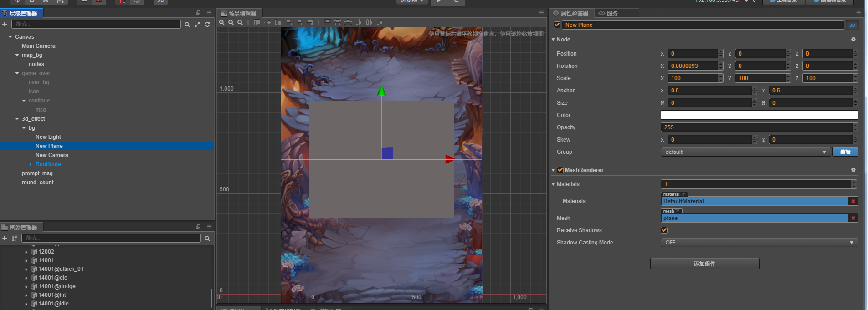Collapse the 3d_effect node

click(x=17, y=119)
